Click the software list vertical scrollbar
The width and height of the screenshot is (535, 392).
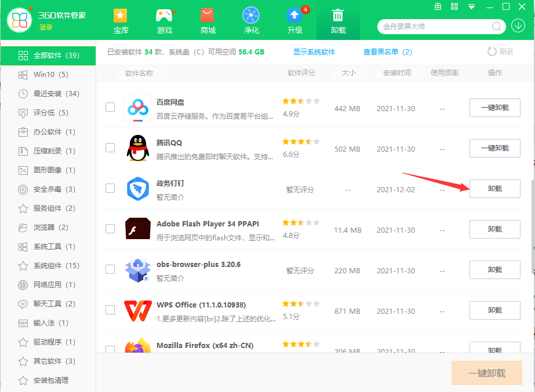tap(533, 226)
